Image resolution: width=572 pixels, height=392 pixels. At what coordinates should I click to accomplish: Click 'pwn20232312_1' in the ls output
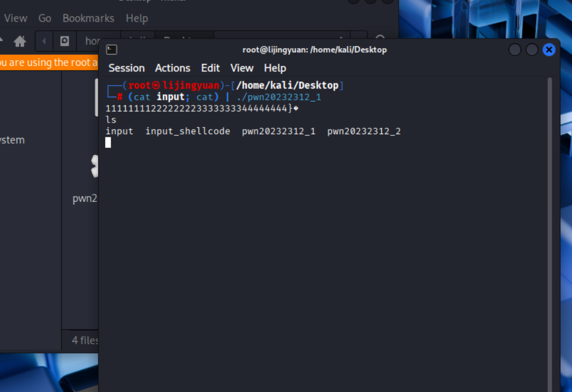pyautogui.click(x=279, y=132)
